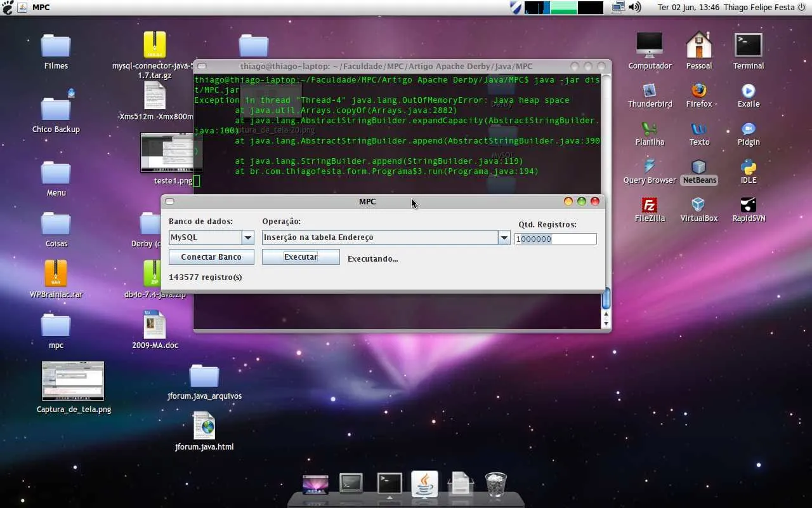Viewport: 812px width, 508px height.
Task: Click the Java app icon in dock
Action: coord(424,484)
